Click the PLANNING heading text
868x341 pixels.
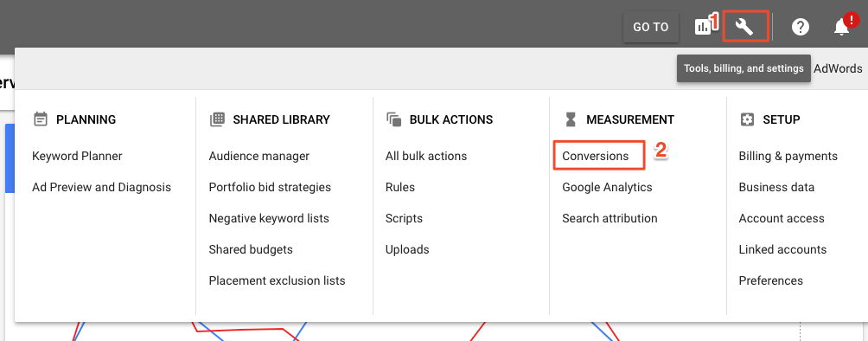(86, 119)
